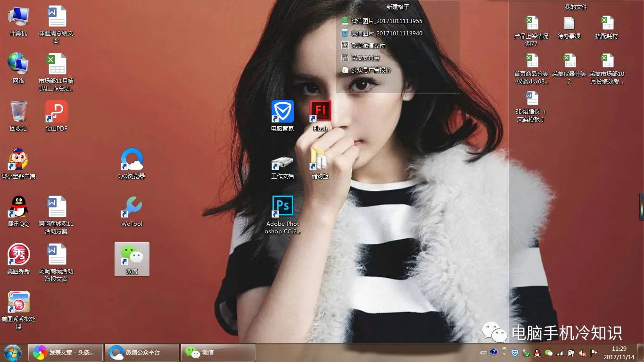Open the clock showing 11:29 2017/11/14
This screenshot has width=644, height=362.
619,353
